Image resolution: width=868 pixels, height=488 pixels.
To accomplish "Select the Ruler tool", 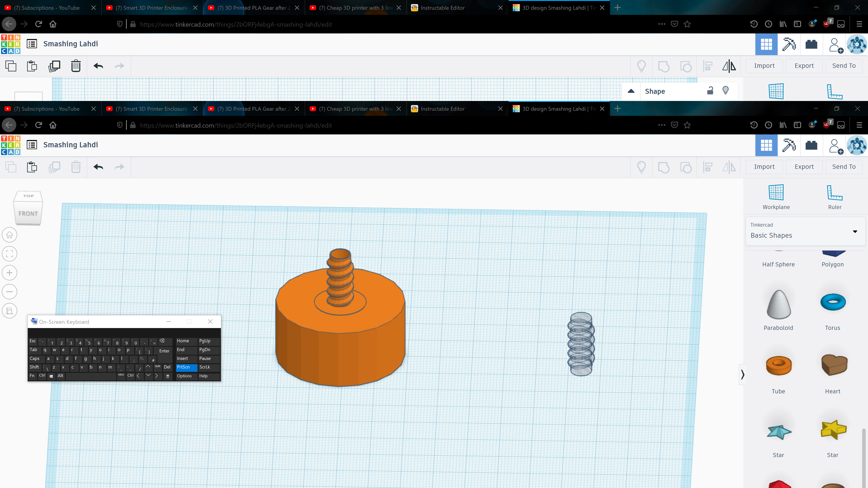I will coord(834,193).
